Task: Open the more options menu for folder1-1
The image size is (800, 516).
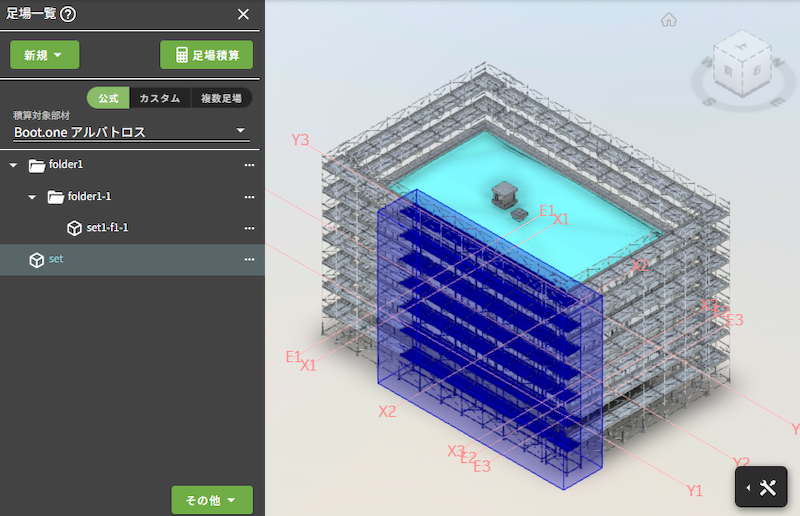Action: [250, 197]
